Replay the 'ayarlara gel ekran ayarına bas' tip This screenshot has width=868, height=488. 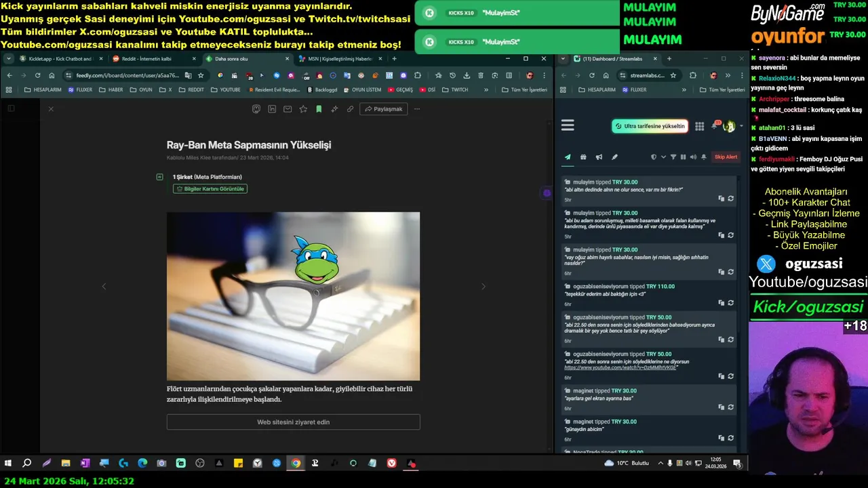point(730,407)
